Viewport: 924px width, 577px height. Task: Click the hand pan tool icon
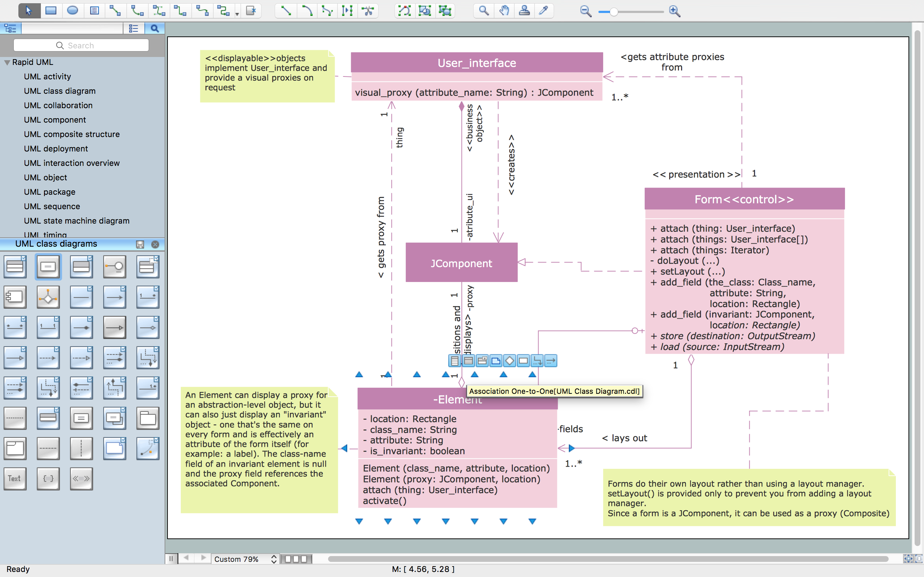tap(504, 11)
